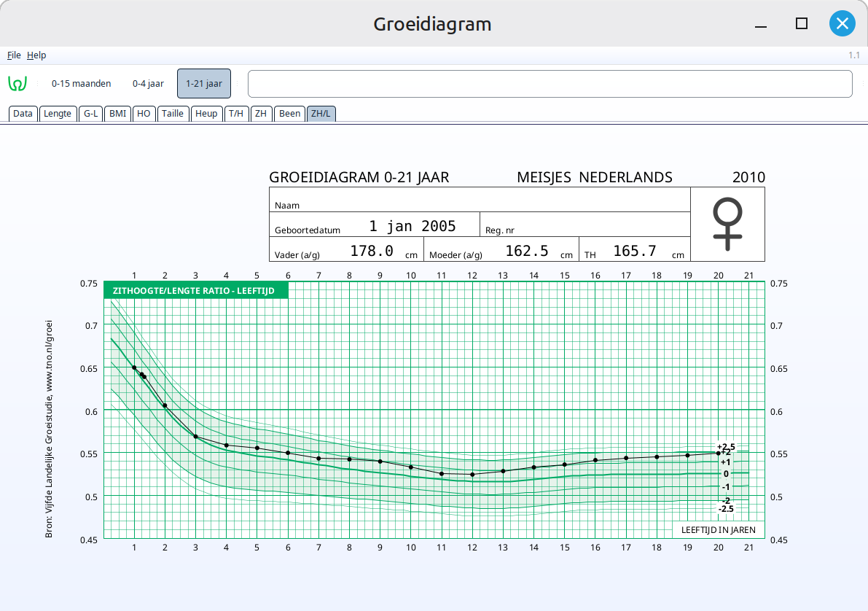Close the Groeidiagram window
Image resolution: width=868 pixels, height=611 pixels.
coord(842,24)
